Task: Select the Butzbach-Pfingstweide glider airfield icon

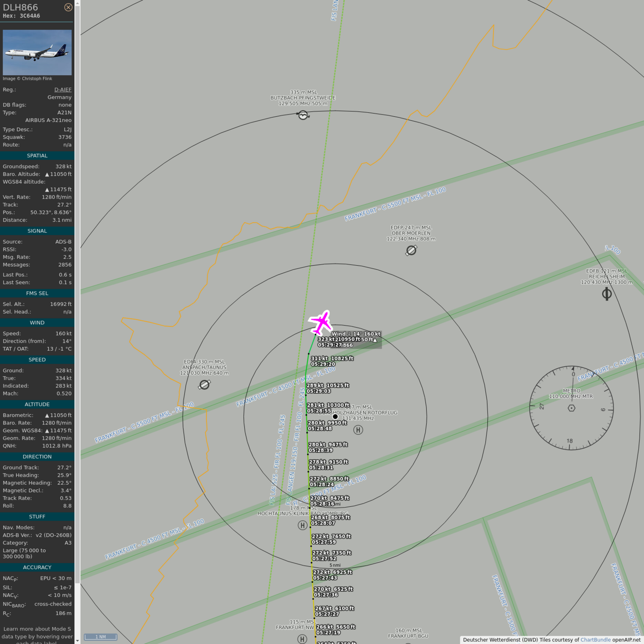Action: click(303, 115)
